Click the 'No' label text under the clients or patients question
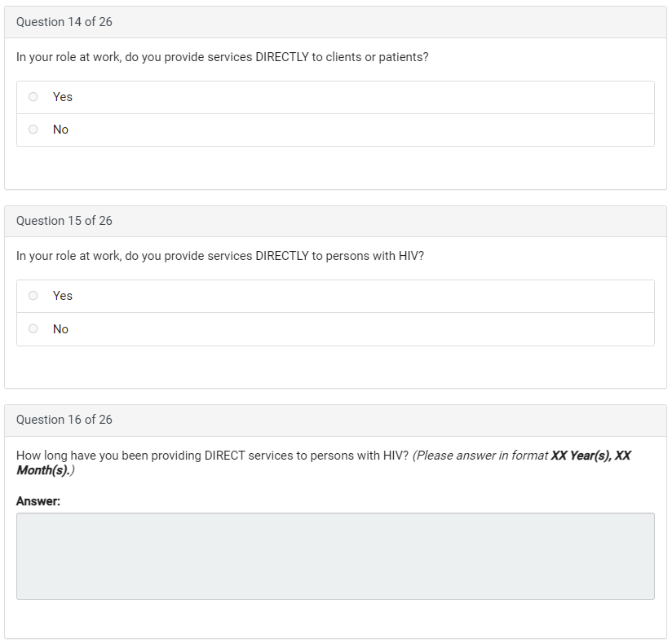Viewport: 672px width, 643px height. tap(61, 130)
